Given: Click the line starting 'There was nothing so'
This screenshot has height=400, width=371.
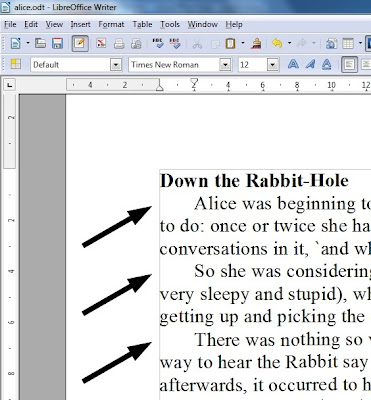Looking at the screenshot, I should coord(283,340).
